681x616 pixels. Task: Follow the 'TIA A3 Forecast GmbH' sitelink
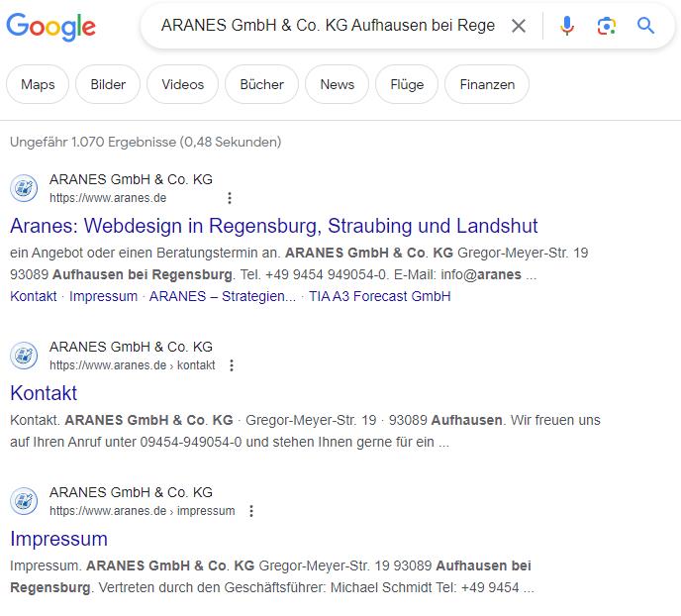click(x=379, y=296)
